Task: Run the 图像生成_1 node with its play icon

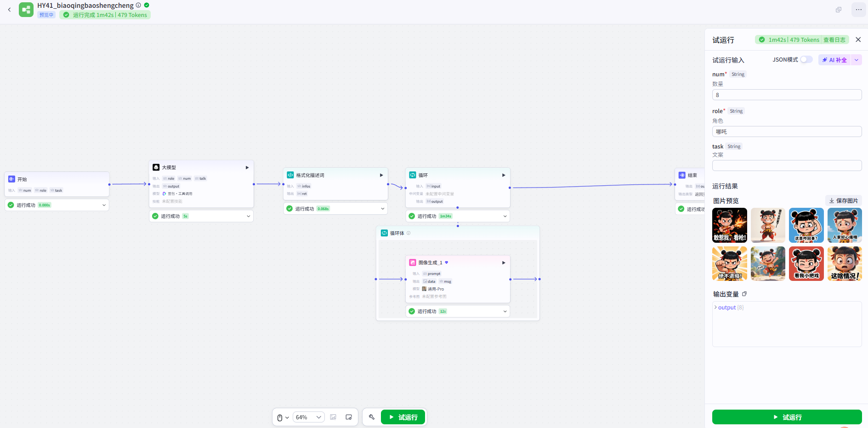Action: [x=504, y=263]
